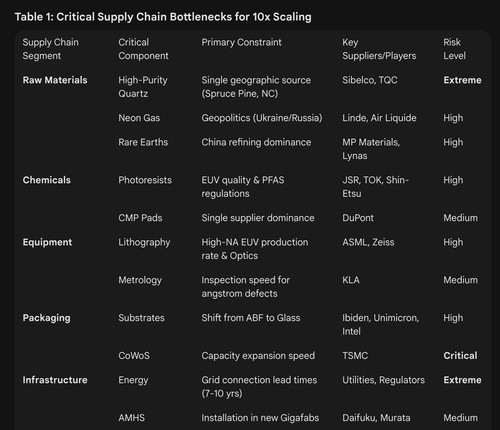Click the 'Equipment' segment cell
Image resolution: width=500 pixels, height=430 pixels.
coord(47,242)
